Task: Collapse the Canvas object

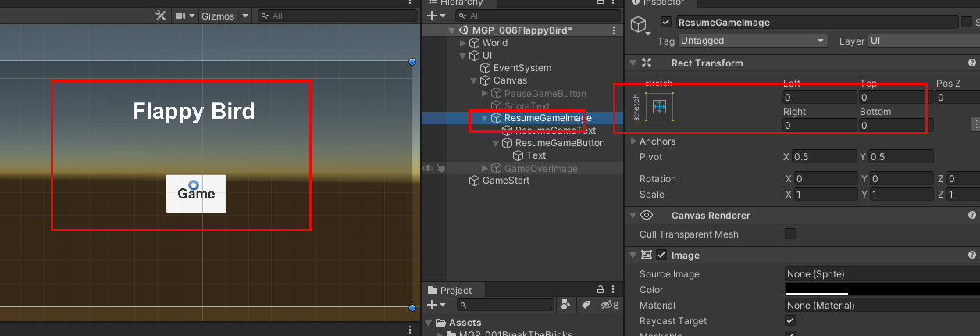Action: [474, 80]
